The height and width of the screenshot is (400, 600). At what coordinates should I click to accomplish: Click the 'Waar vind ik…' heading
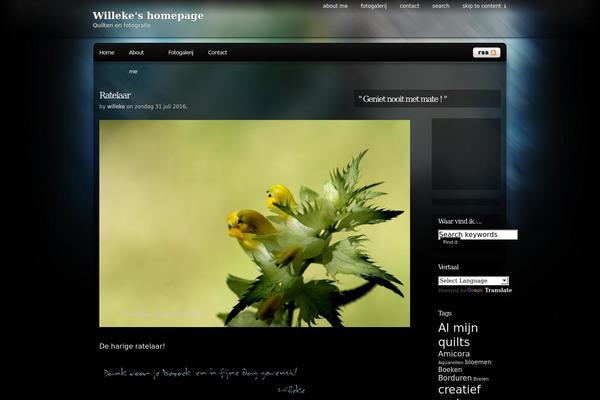(460, 221)
